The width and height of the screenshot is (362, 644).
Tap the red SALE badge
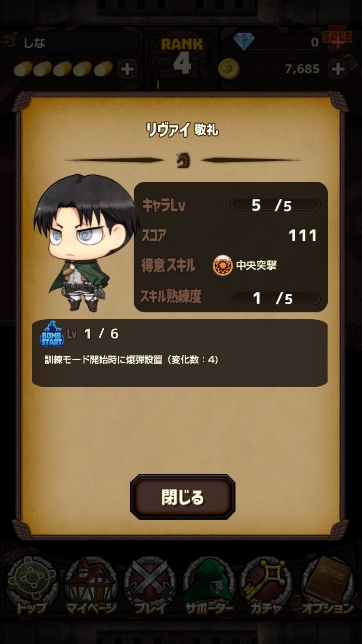[x=337, y=37]
